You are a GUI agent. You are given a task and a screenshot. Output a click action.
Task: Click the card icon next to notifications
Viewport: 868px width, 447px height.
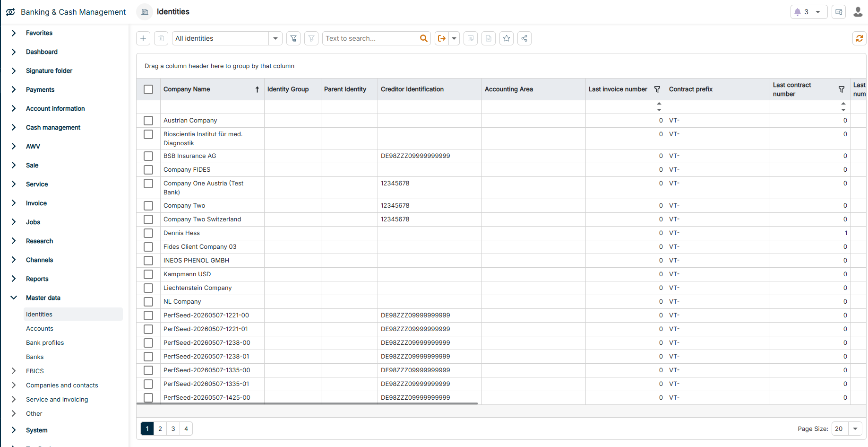click(x=839, y=12)
